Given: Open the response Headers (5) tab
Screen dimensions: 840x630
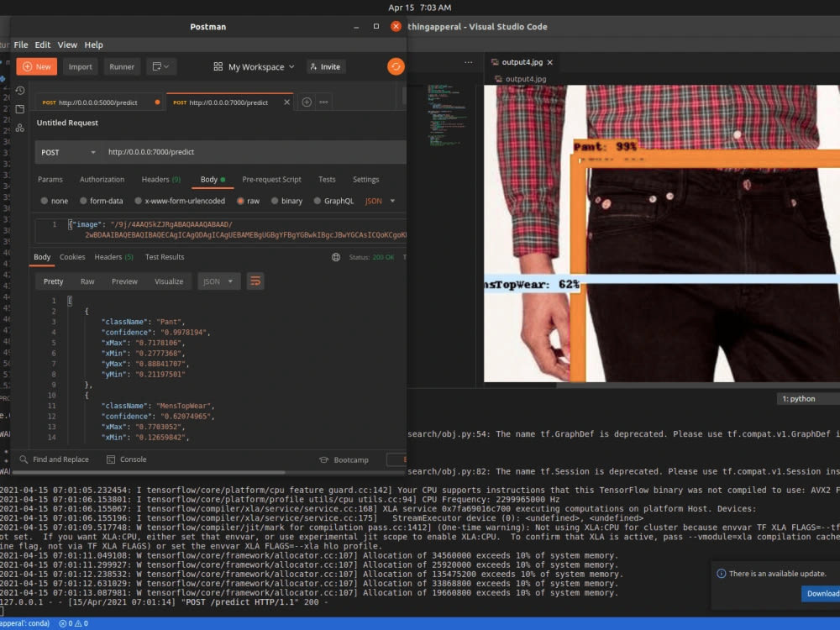Looking at the screenshot, I should [113, 257].
